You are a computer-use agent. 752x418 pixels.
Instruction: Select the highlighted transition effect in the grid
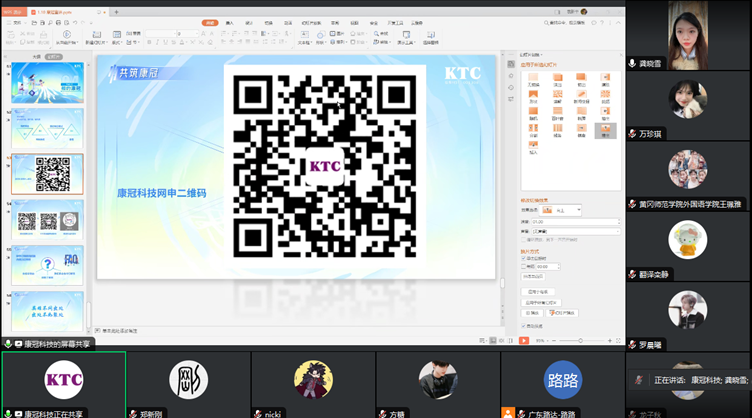(x=604, y=129)
